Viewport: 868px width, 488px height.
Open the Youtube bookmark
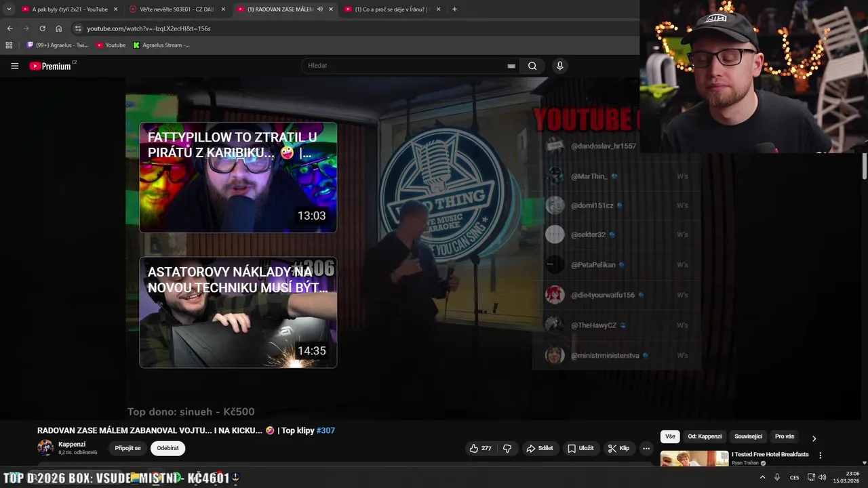(x=111, y=45)
